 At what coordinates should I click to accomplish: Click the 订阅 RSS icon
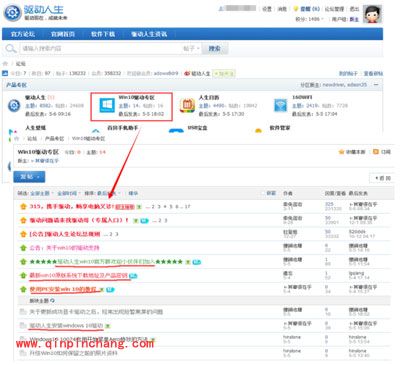pos(376,152)
